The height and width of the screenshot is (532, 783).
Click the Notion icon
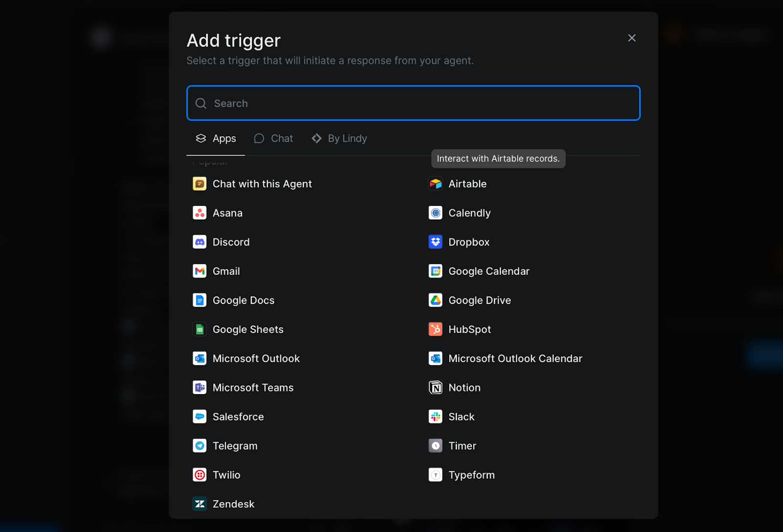(x=435, y=388)
